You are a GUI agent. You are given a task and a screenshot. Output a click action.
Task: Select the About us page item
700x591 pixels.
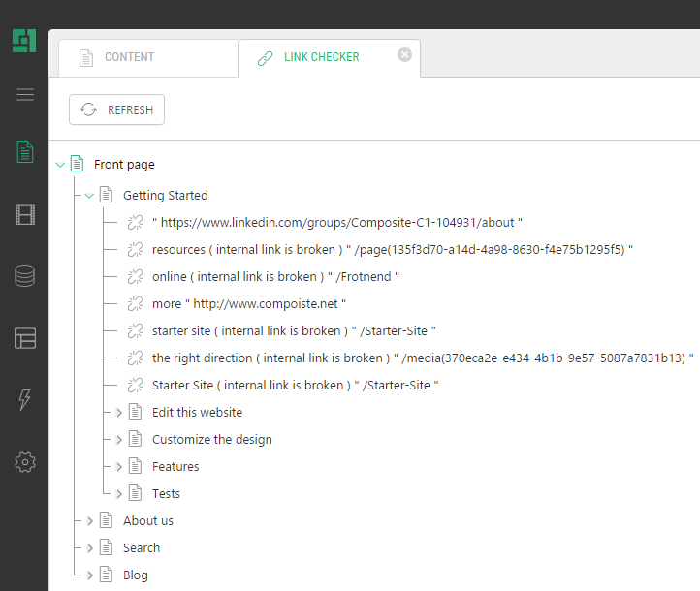(147, 521)
